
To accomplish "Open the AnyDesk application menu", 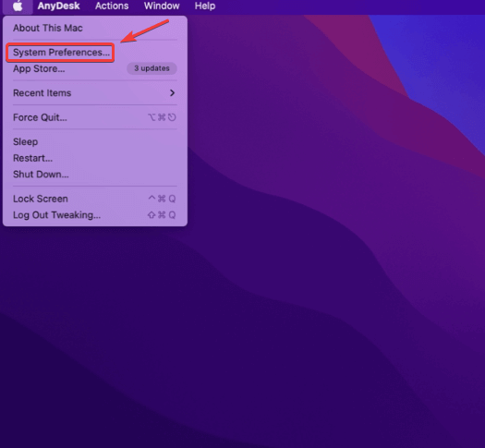I will [58, 6].
